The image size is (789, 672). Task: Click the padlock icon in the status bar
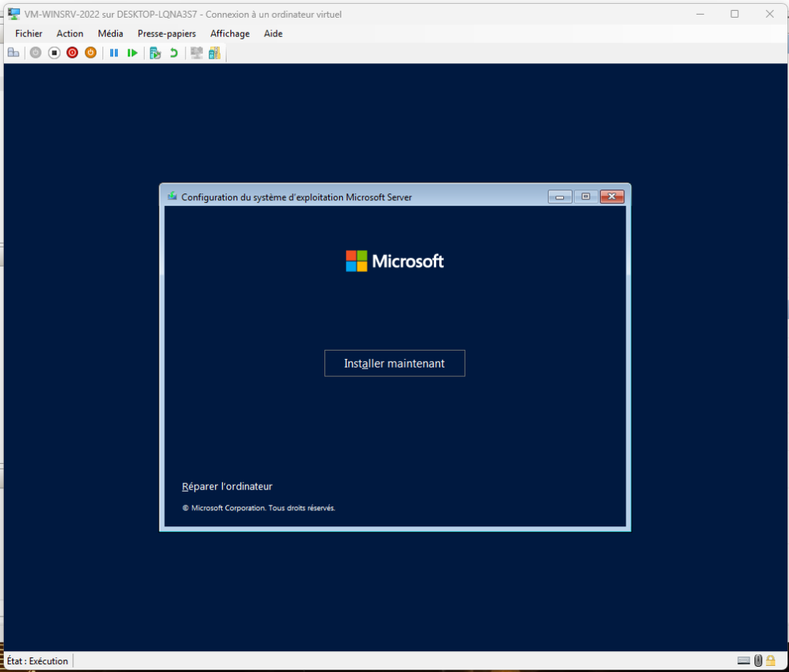pyautogui.click(x=771, y=660)
